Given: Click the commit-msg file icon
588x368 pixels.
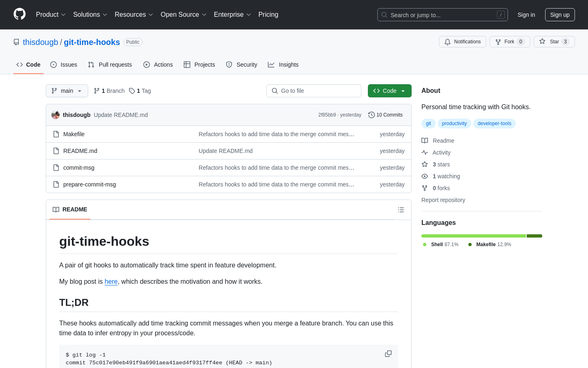Looking at the screenshot, I should point(56,168).
